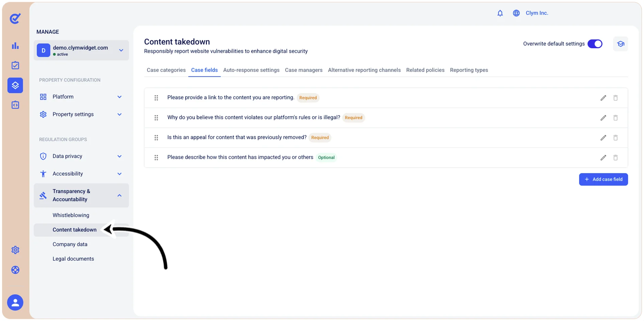Grab the drag handle of 'impacted you' field

point(156,158)
